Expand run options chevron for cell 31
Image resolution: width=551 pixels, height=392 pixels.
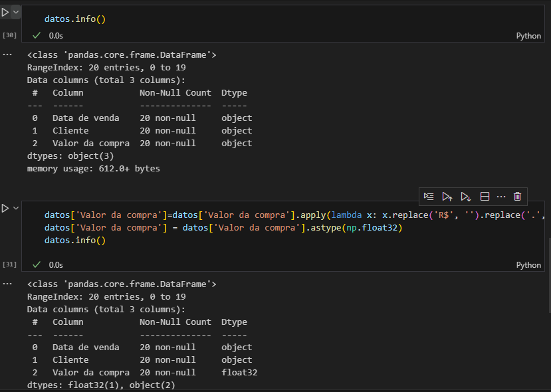point(16,209)
